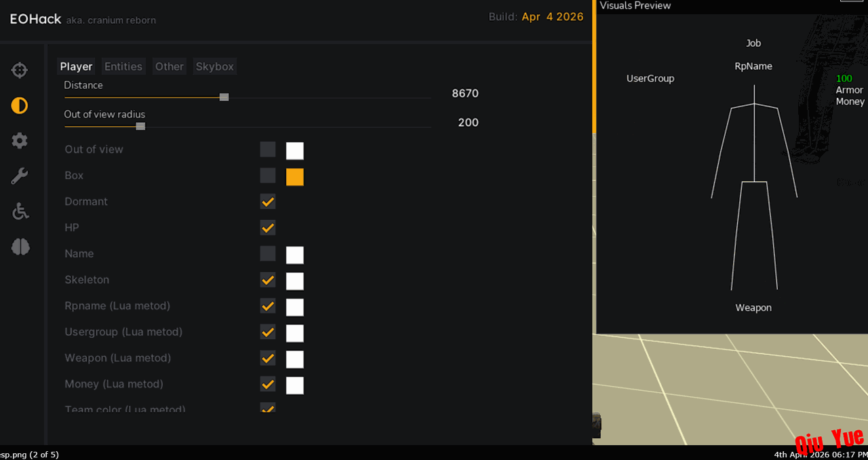Disable the Dormant checkbox
This screenshot has width=868, height=460.
[x=268, y=202]
